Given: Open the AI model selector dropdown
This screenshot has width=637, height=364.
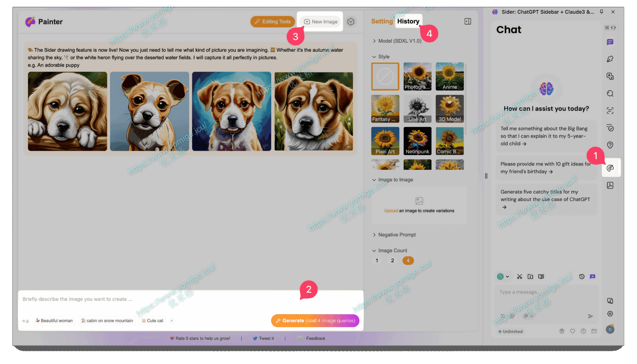Looking at the screenshot, I should [x=503, y=277].
